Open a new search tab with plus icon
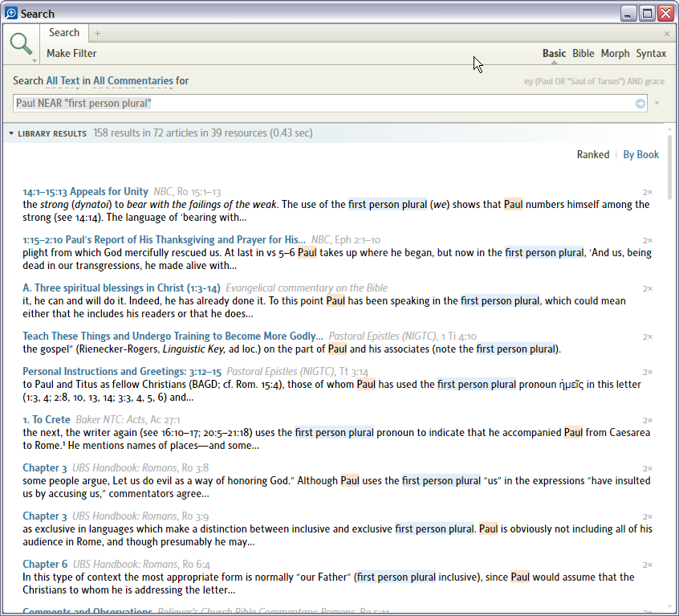The height and width of the screenshot is (616, 679). [x=97, y=34]
